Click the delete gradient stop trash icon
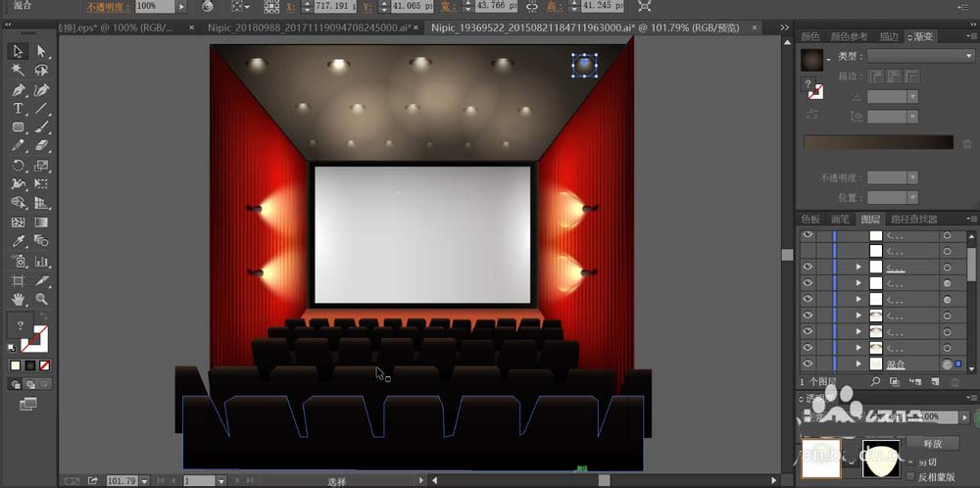Screen dimensions: 980x488 967,144
